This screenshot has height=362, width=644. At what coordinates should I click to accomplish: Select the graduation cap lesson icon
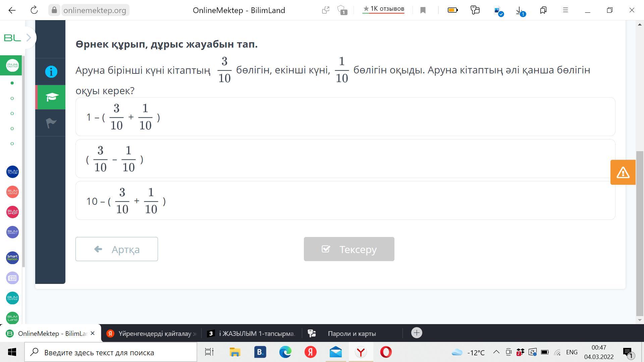(x=51, y=97)
